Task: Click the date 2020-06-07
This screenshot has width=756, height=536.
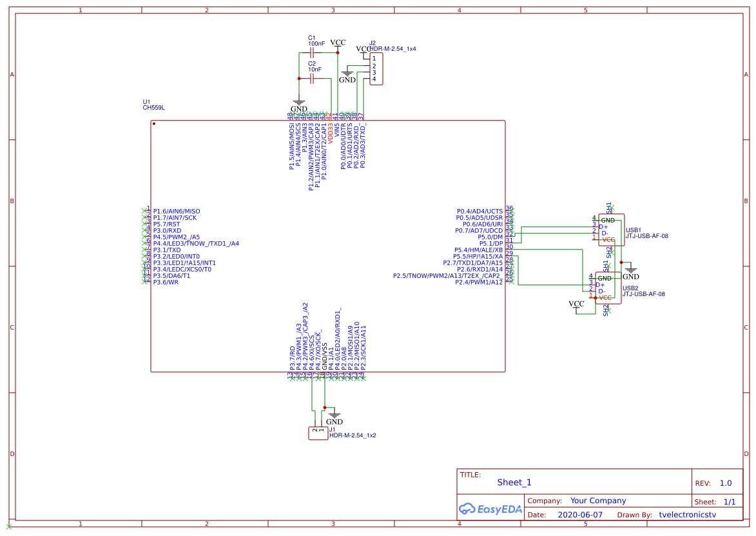Action: 580,515
